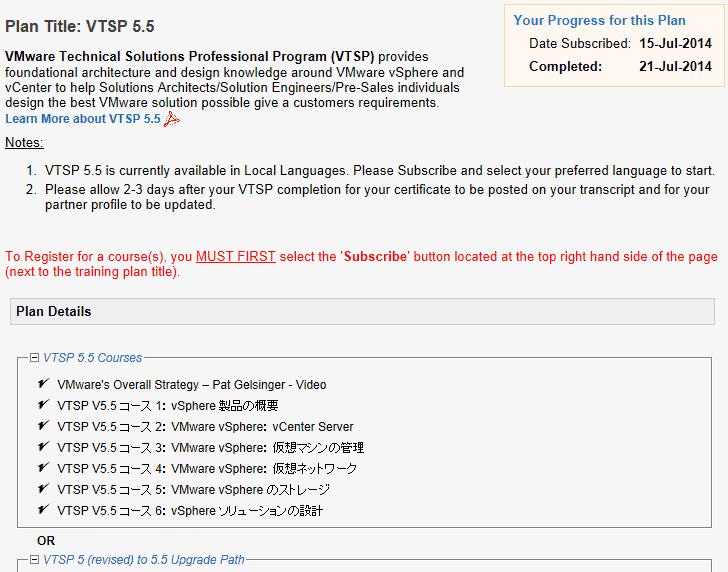Open VTSP V5.5 コース 6 ソリューションの設計
The height and width of the screenshot is (572, 728).
(190, 511)
